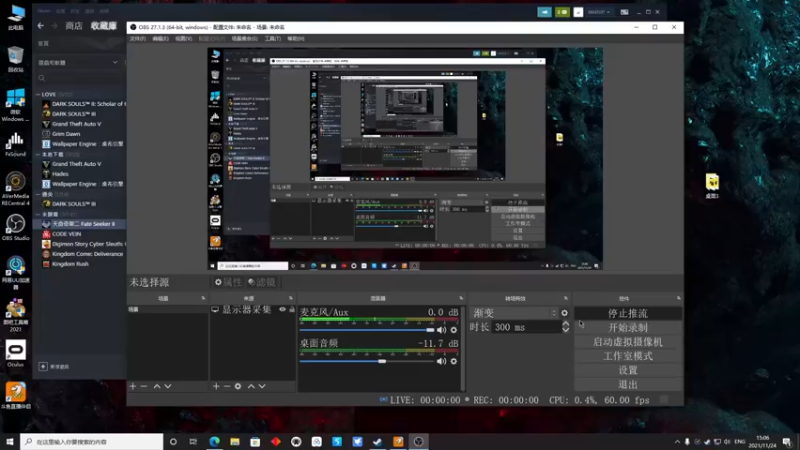Open FxSound desktop shortcut
The image size is (800, 450).
(x=15, y=144)
